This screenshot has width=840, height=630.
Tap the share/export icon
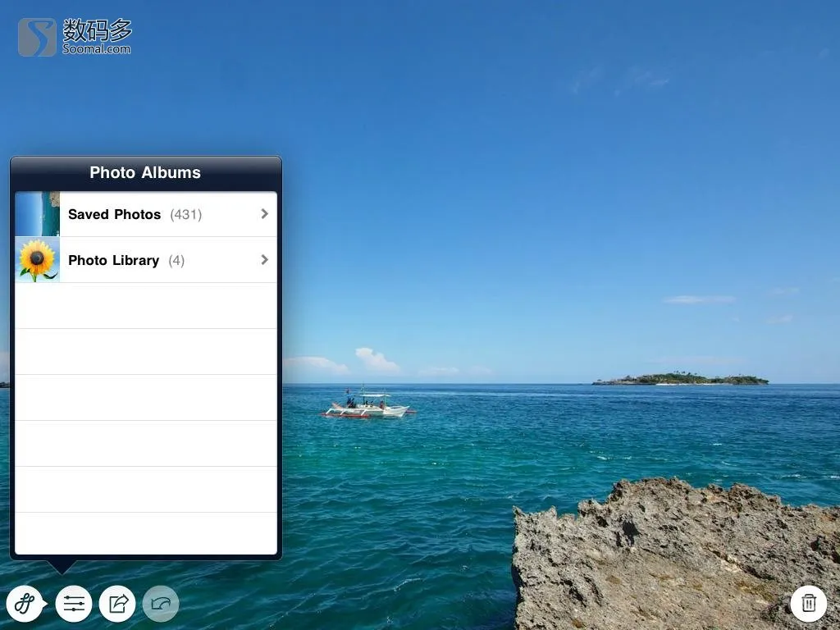coord(117,604)
